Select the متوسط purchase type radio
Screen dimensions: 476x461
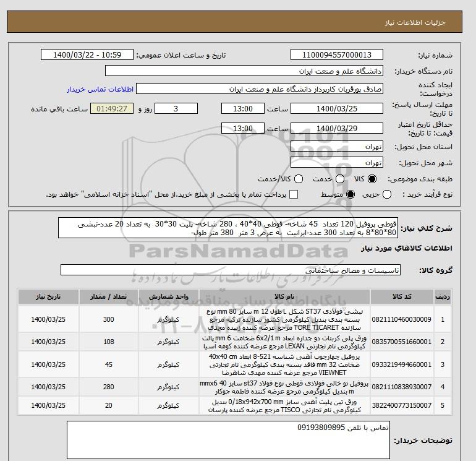pyautogui.click(x=351, y=194)
